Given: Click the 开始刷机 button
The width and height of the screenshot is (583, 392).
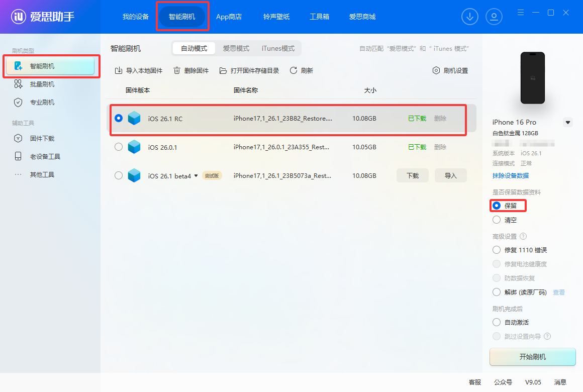Looking at the screenshot, I should pyautogui.click(x=532, y=357).
